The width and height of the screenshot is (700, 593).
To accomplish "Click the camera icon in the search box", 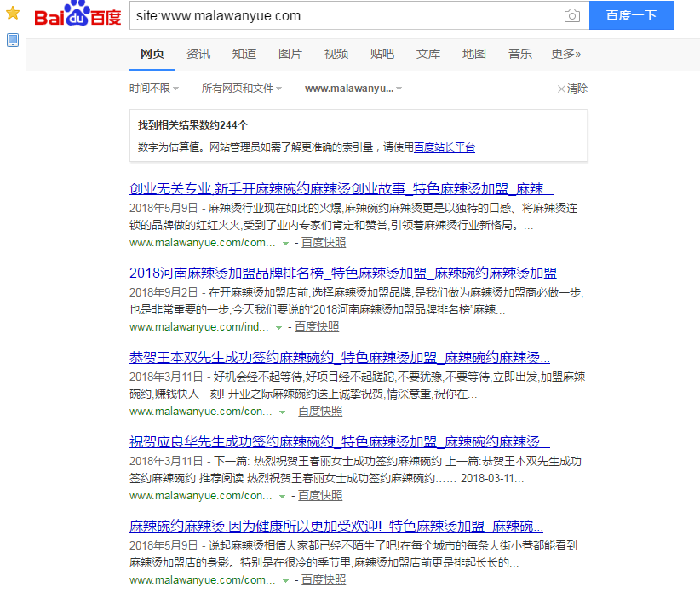I will 571,15.
